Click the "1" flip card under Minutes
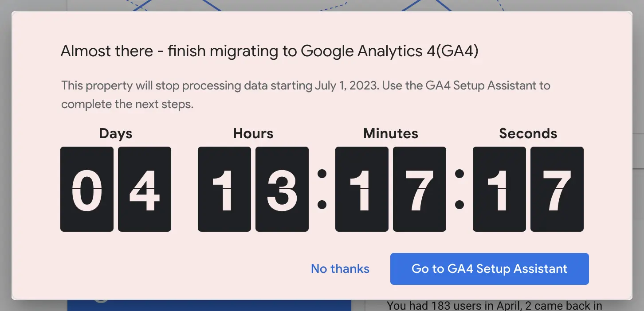This screenshot has width=644, height=311. coord(362,189)
